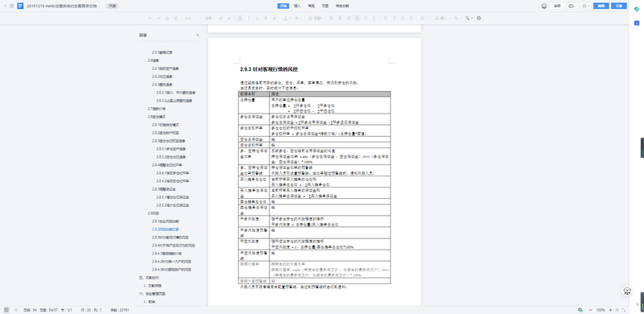The image size is (644, 314).
Task: Open the font size dropdown
Action: click(x=210, y=18)
